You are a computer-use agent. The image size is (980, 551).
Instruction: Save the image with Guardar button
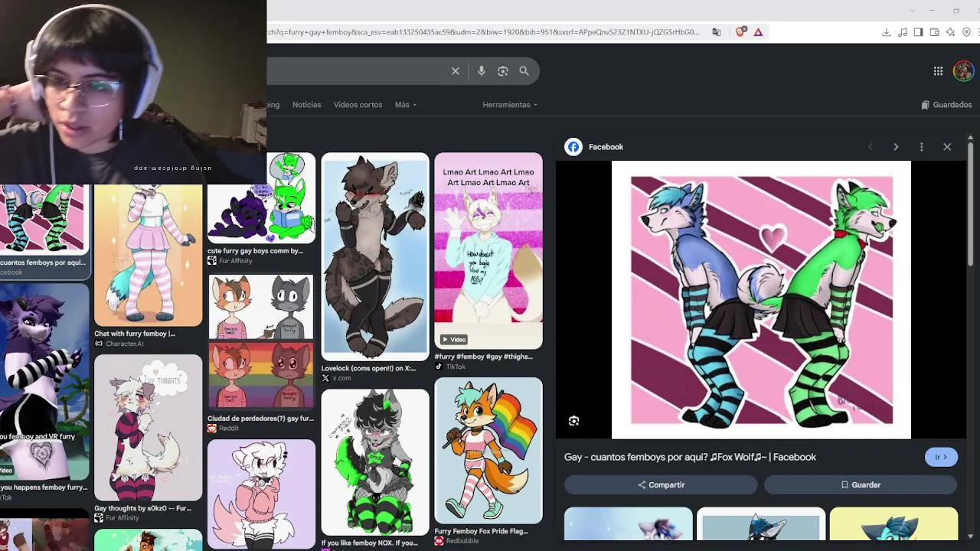pyautogui.click(x=861, y=484)
